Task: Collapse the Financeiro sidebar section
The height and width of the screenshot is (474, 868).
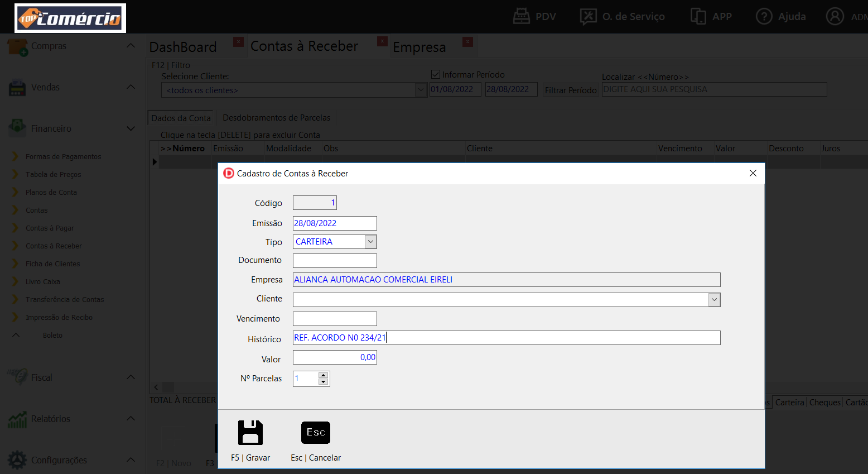Action: 131,128
